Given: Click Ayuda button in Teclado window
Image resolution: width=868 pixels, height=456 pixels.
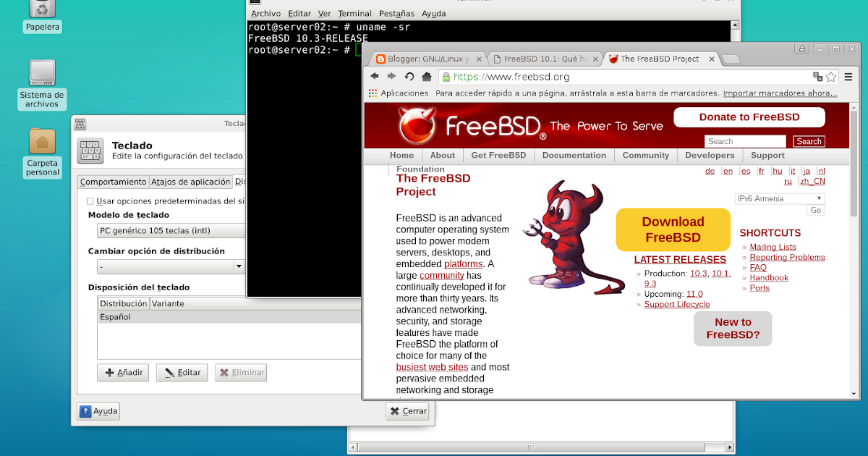Looking at the screenshot, I should [x=98, y=411].
